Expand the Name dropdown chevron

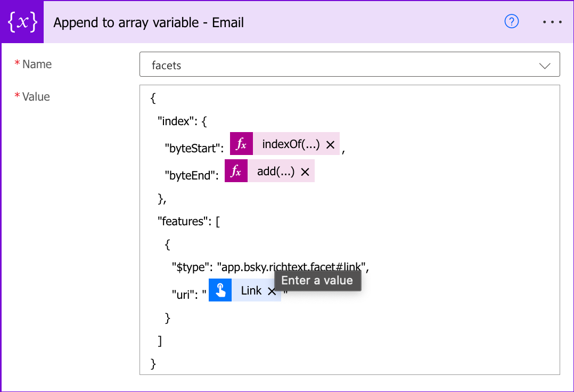(545, 66)
